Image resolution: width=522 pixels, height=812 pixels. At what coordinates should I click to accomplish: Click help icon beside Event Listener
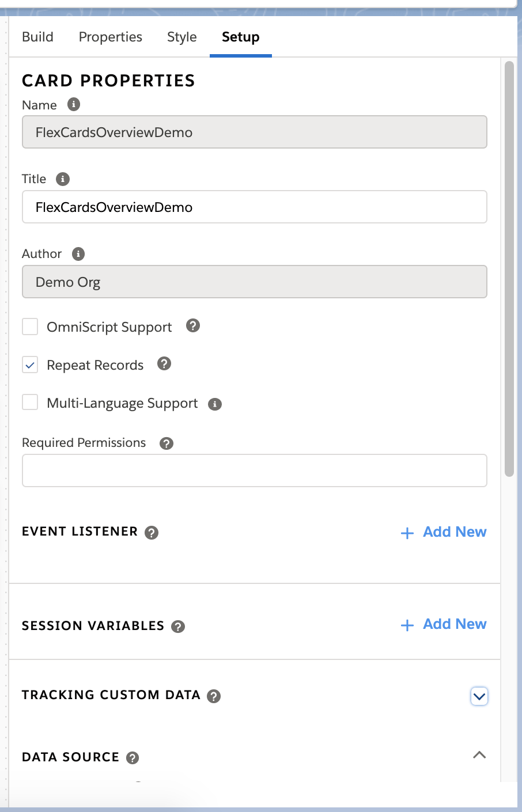point(152,533)
